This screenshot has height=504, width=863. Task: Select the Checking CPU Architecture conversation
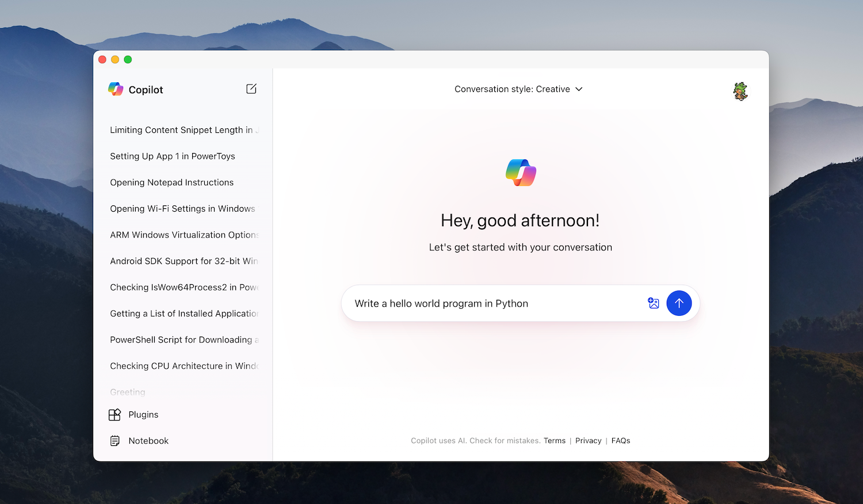[x=184, y=366]
